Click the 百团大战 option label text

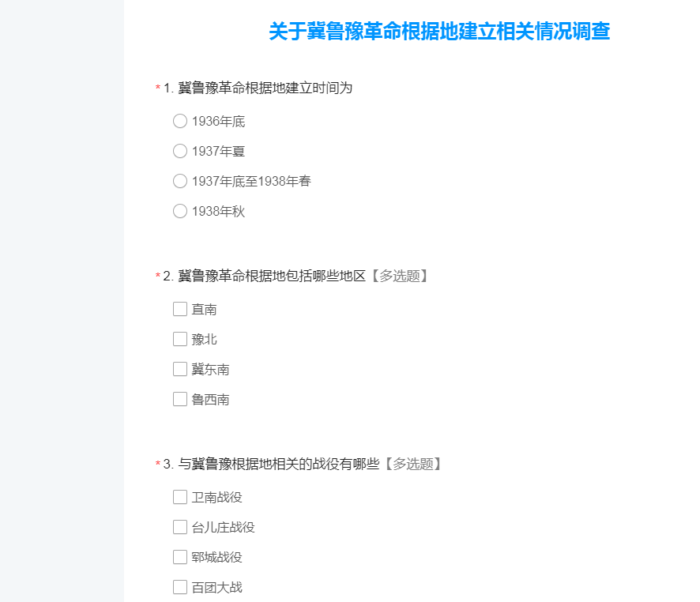point(217,588)
